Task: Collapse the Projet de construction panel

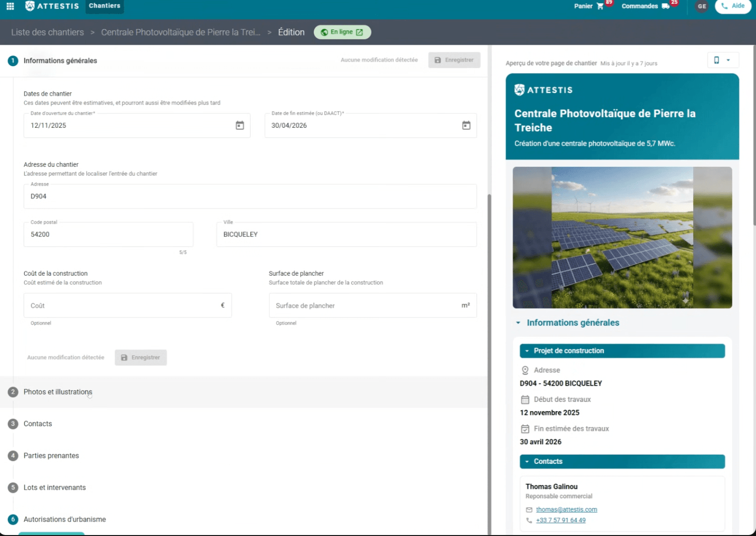Action: click(527, 351)
